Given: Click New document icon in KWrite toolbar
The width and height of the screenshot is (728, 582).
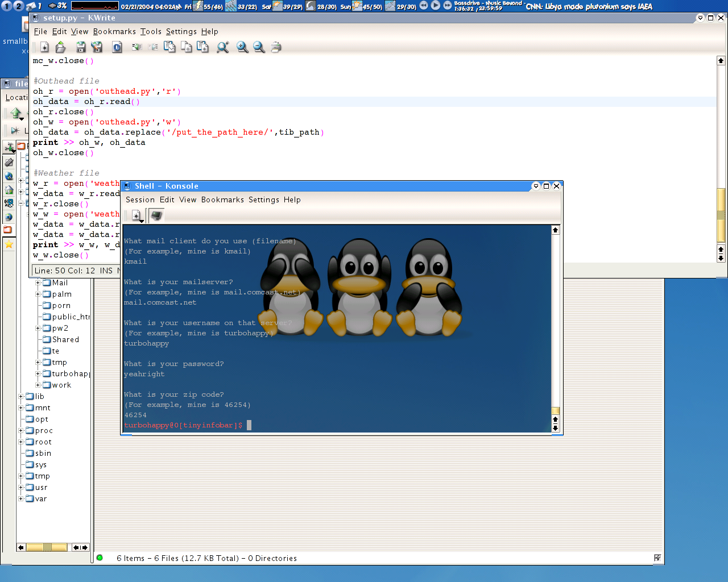Looking at the screenshot, I should pyautogui.click(x=44, y=47).
